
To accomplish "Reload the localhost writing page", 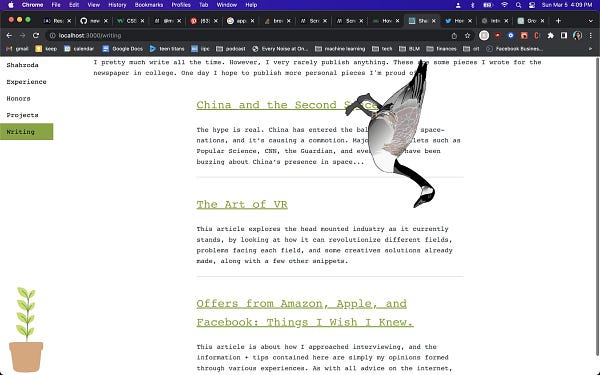I will [x=36, y=36].
